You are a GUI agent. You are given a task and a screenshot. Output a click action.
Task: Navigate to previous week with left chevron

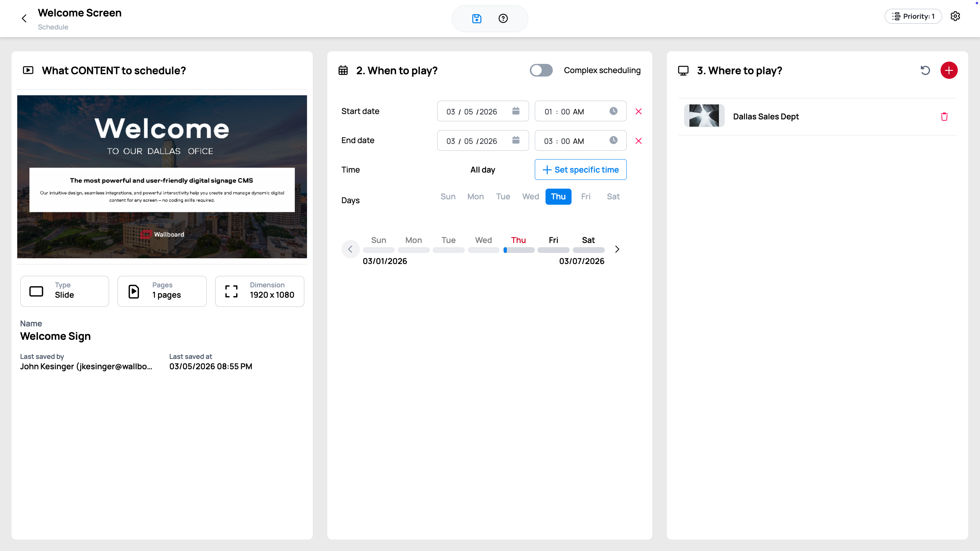(x=350, y=249)
